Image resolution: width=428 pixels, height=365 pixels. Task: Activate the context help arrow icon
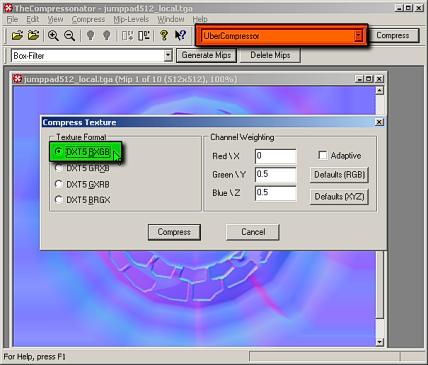(x=181, y=35)
